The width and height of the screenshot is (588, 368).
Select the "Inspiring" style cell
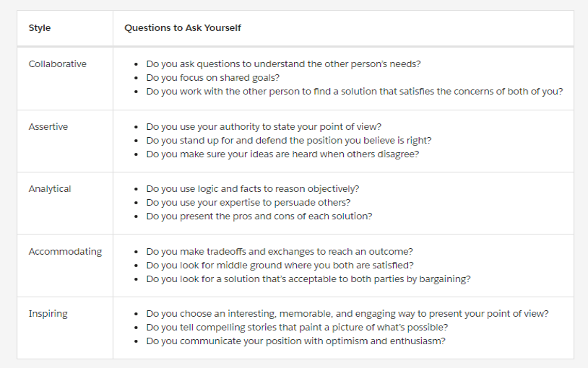click(48, 314)
